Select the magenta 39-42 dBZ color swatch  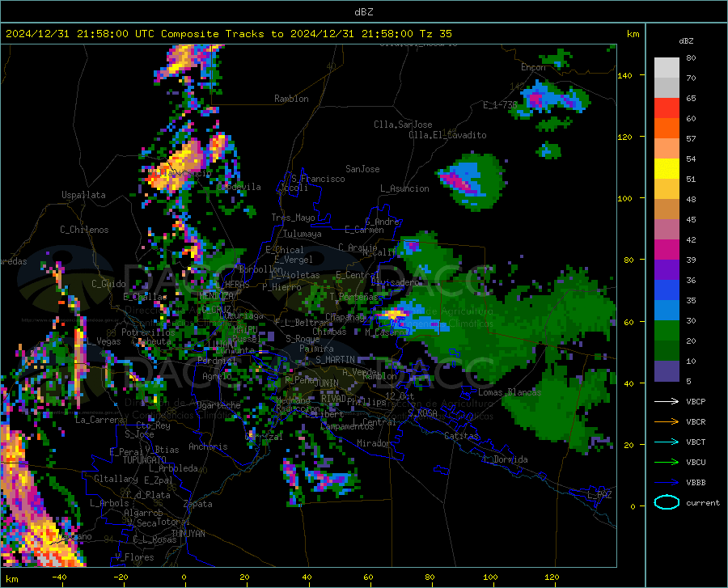pyautogui.click(x=667, y=250)
